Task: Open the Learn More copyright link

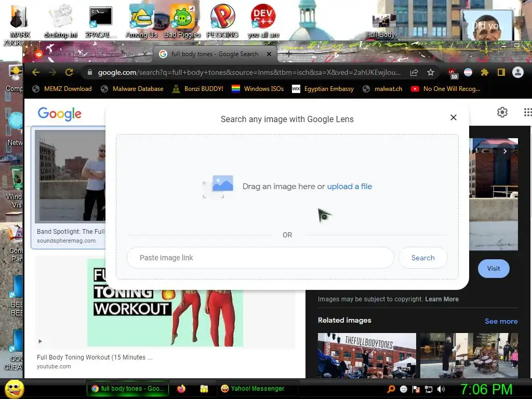Action: (x=442, y=299)
